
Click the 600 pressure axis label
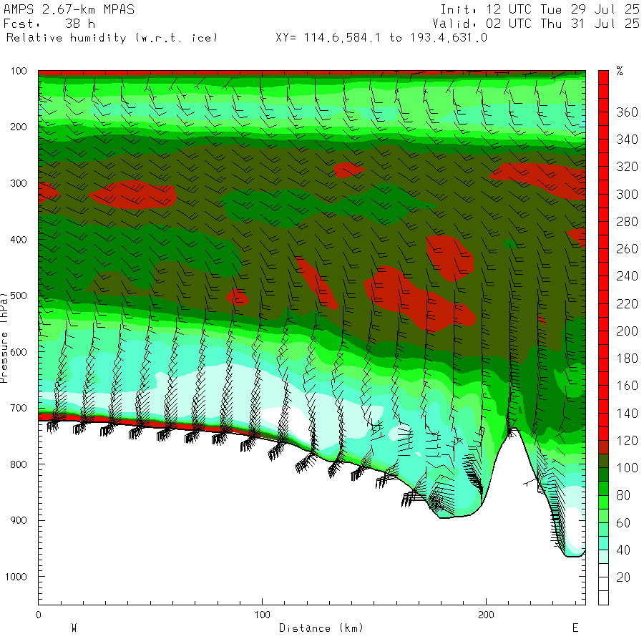[19, 352]
